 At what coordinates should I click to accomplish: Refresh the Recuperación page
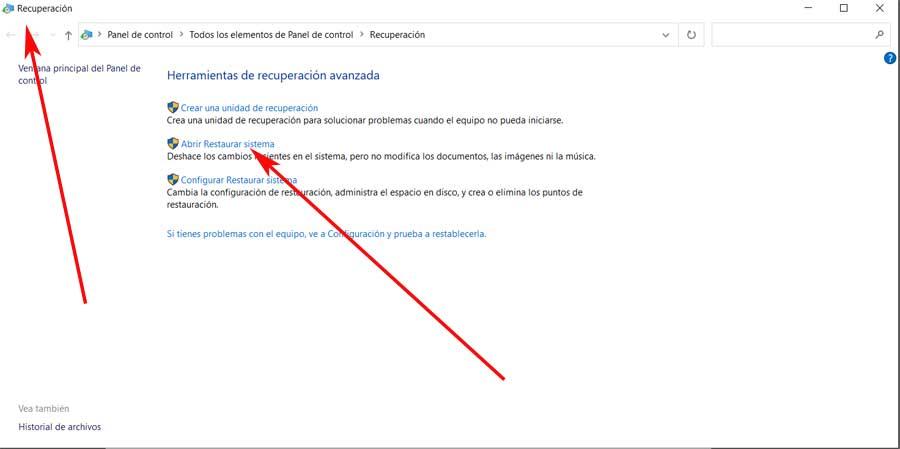(x=691, y=35)
